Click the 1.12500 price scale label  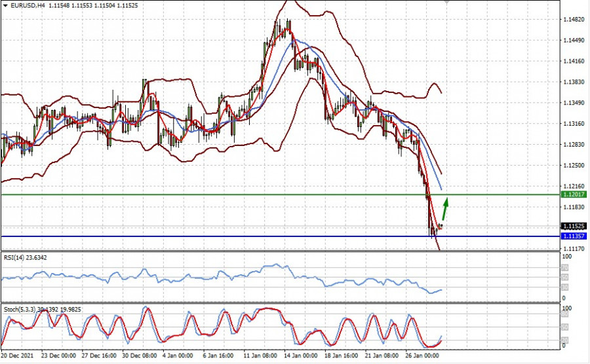574,165
